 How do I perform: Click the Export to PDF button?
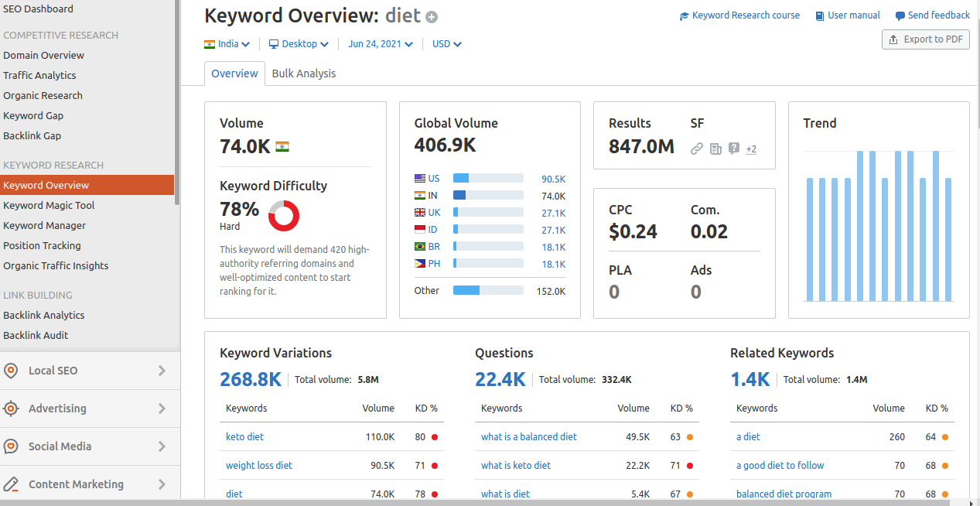(925, 39)
